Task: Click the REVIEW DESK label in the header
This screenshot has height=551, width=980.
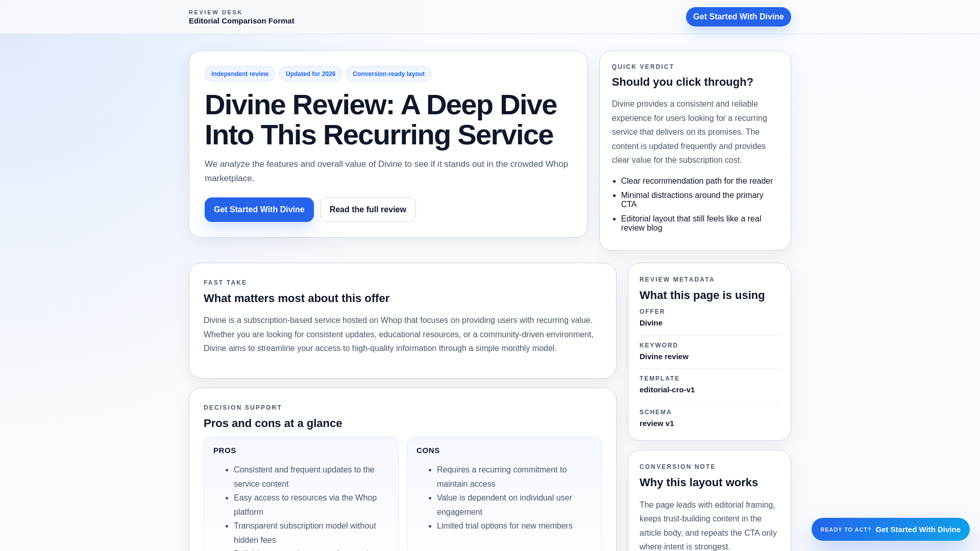Action: [216, 12]
